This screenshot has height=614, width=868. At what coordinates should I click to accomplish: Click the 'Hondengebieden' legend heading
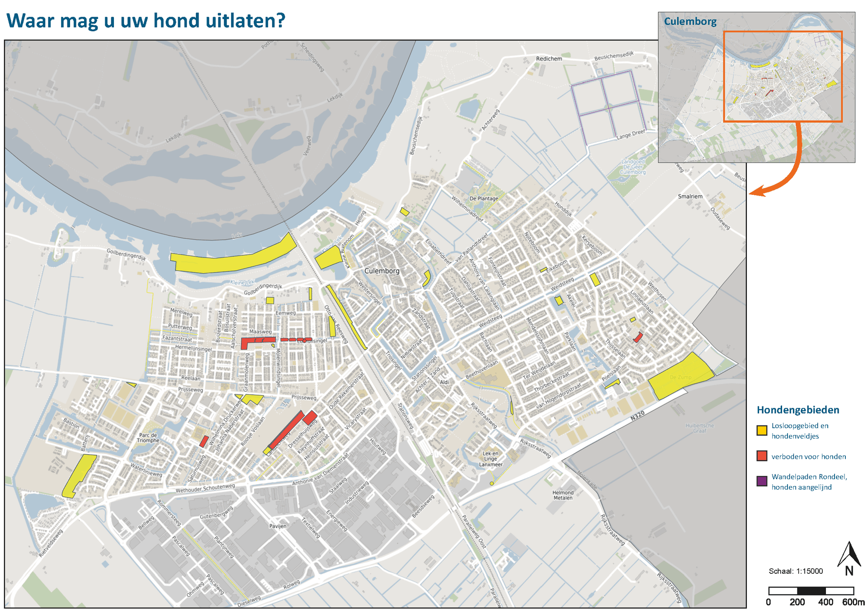click(798, 410)
